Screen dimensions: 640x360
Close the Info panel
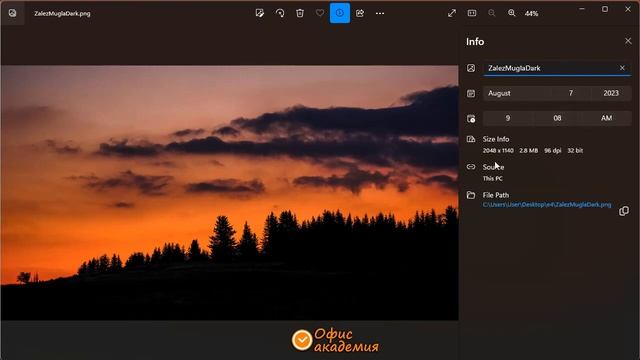628,41
